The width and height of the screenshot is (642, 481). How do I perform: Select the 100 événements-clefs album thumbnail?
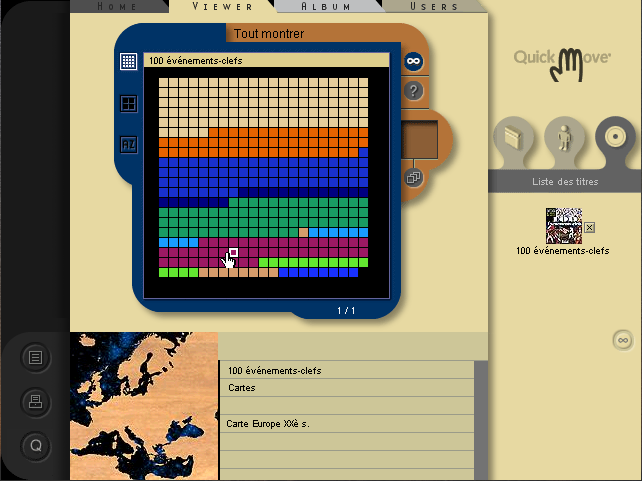pyautogui.click(x=563, y=225)
